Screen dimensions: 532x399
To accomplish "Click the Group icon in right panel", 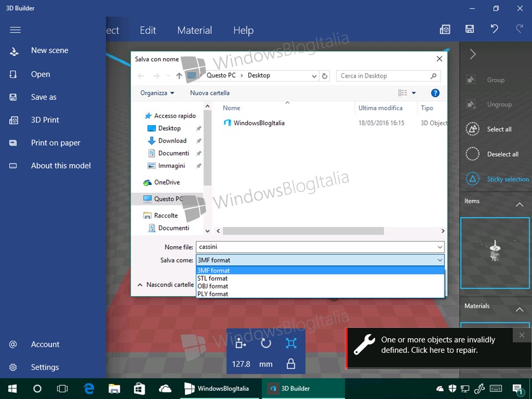I will [470, 80].
